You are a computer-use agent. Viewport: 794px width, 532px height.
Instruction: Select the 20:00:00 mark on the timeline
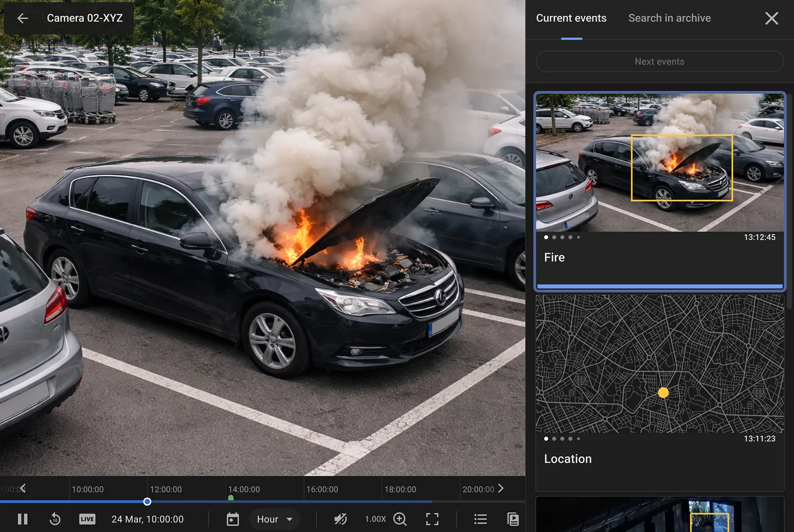[x=478, y=489]
